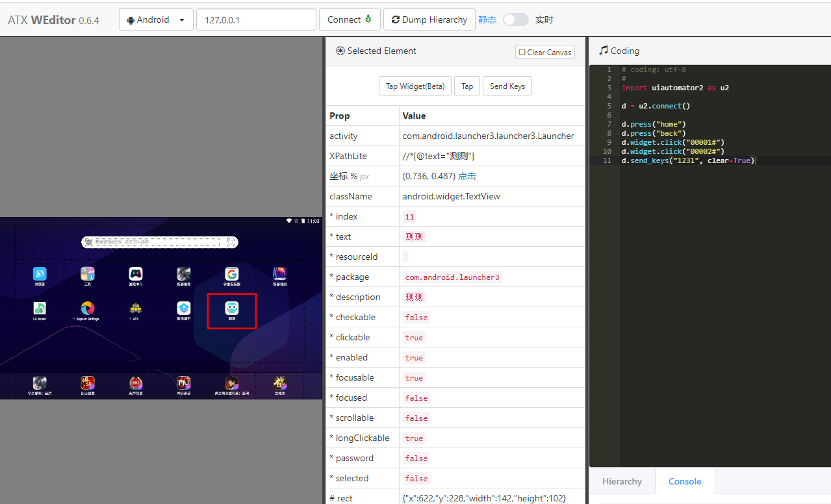This screenshot has height=504, width=831.
Task: Open the game center controller app icon
Action: pos(136,273)
